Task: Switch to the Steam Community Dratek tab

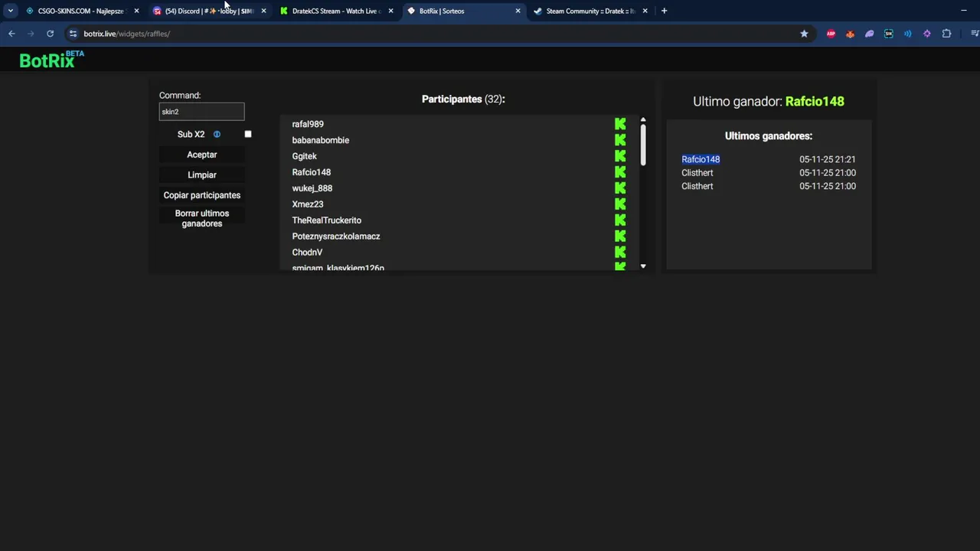Action: pos(590,11)
